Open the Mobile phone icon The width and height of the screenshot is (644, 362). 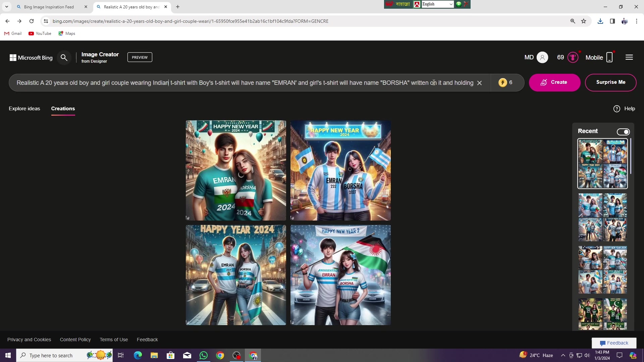[609, 57]
